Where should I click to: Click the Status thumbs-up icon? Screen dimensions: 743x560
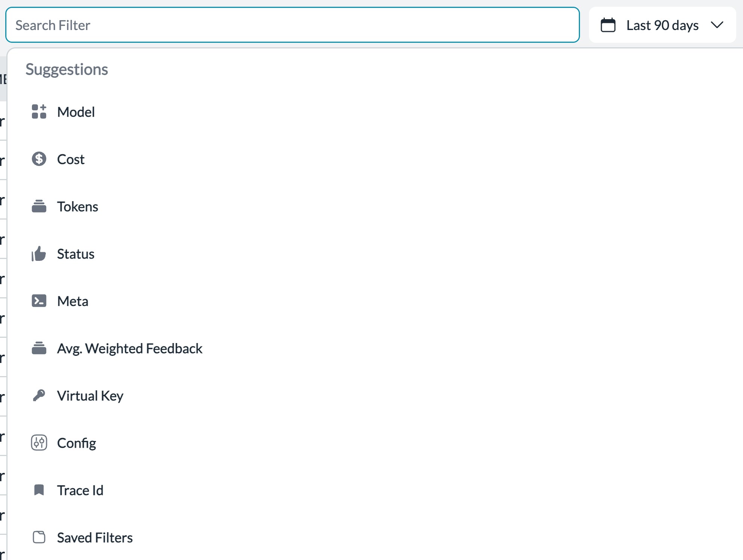tap(39, 254)
